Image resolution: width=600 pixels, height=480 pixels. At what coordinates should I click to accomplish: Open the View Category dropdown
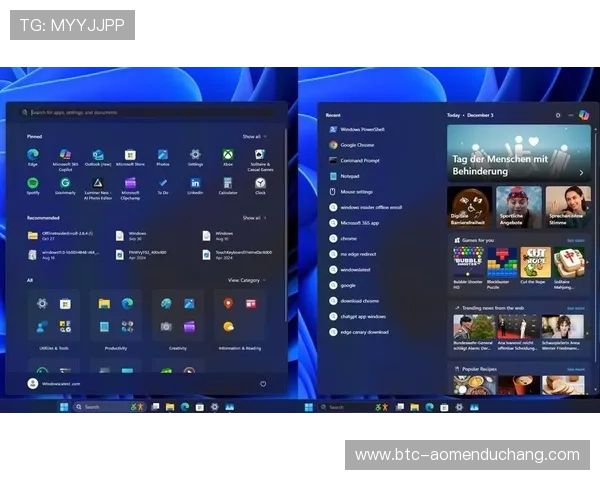[245, 280]
